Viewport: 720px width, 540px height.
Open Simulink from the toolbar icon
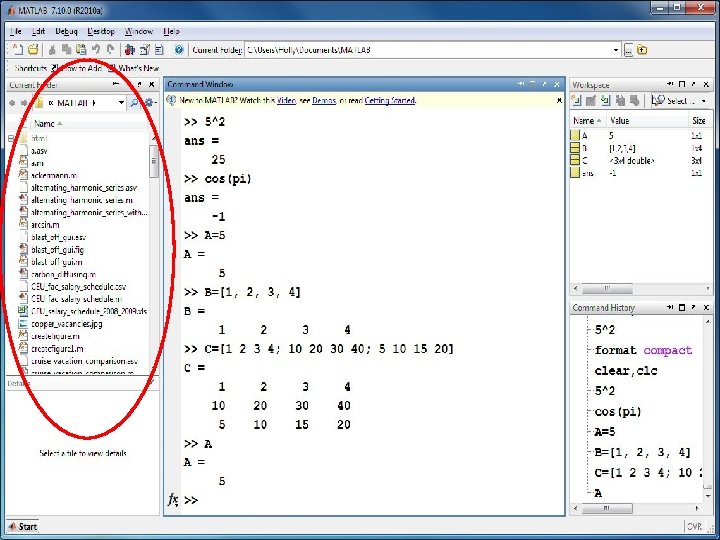(x=130, y=50)
